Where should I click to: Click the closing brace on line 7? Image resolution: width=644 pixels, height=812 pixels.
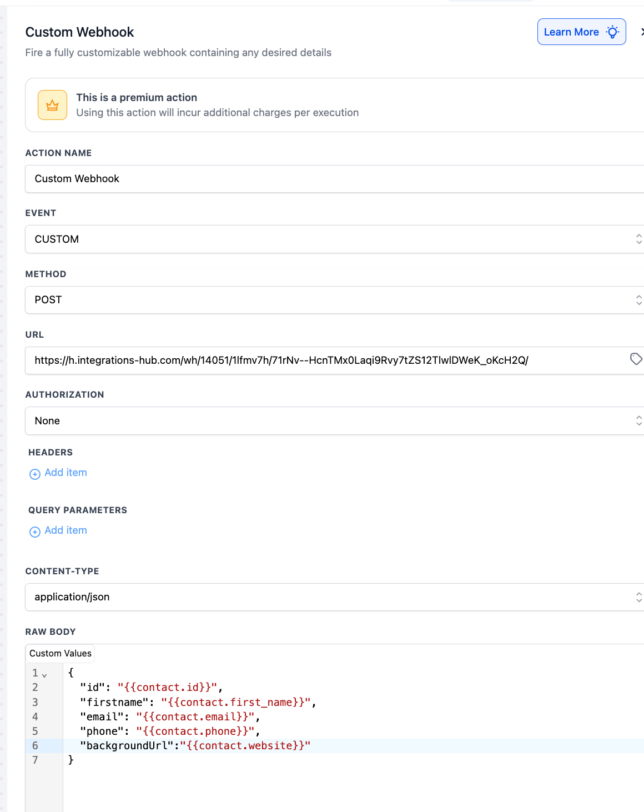pyautogui.click(x=71, y=760)
